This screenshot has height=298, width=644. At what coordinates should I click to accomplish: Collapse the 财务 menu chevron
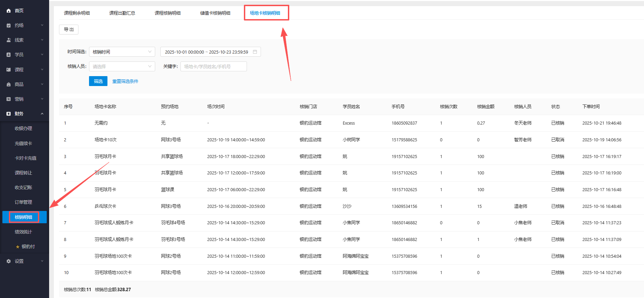coord(42,114)
